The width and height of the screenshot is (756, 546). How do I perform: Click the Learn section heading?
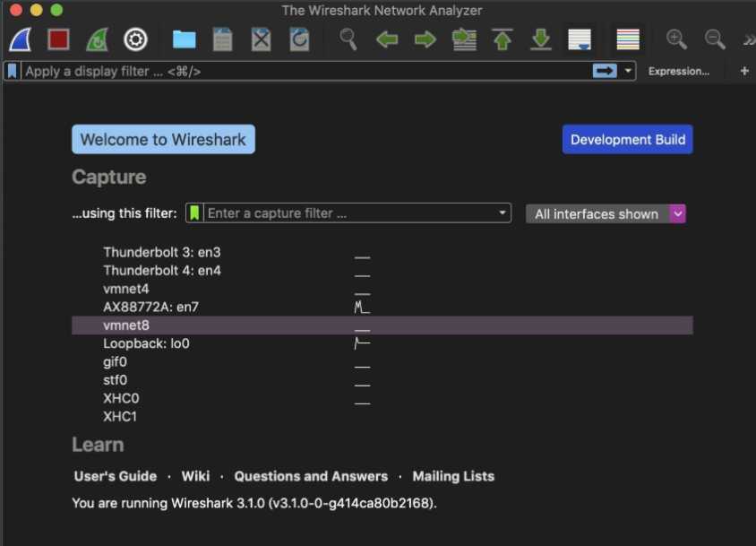coord(98,445)
